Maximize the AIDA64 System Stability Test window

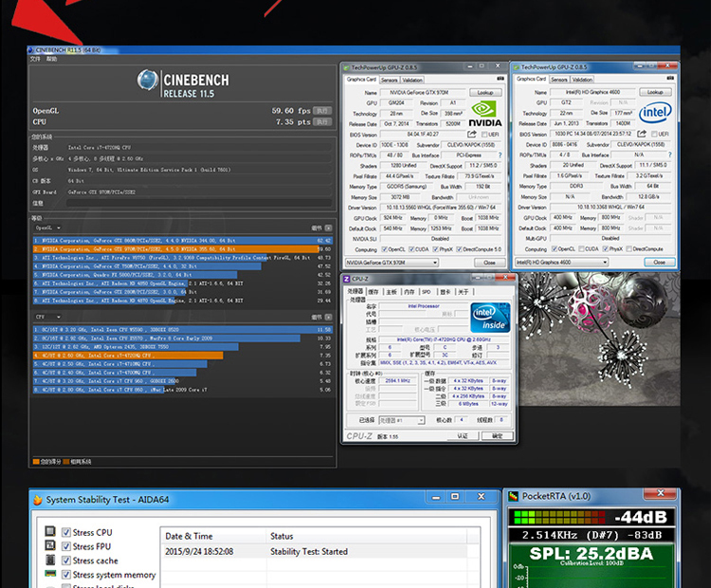(455, 497)
